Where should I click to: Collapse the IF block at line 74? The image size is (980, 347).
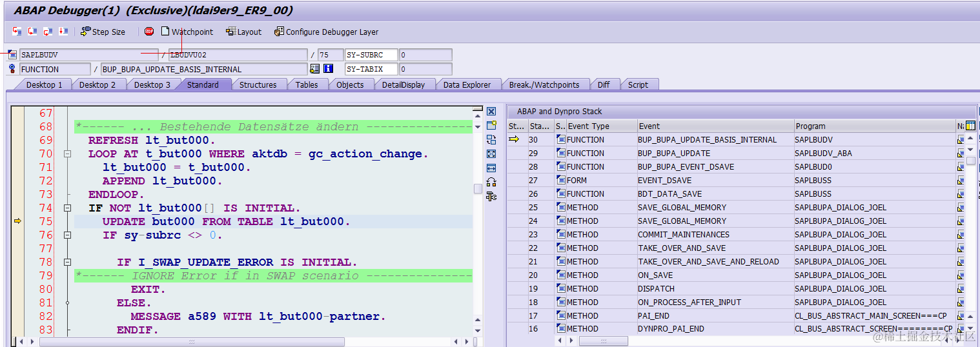click(x=67, y=208)
